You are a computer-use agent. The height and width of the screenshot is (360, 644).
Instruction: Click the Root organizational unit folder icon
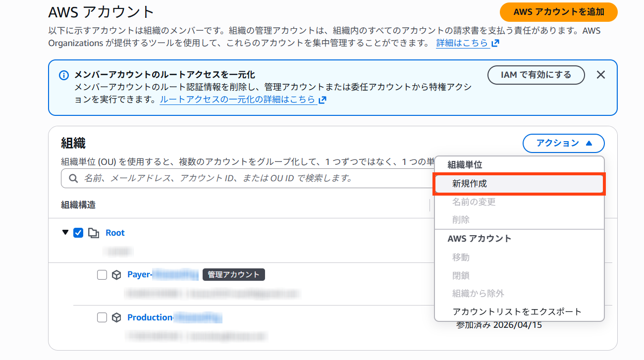click(93, 233)
